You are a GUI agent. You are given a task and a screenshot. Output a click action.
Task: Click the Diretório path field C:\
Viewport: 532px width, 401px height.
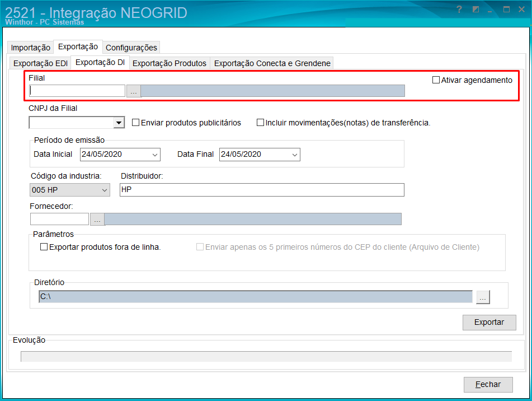click(256, 297)
